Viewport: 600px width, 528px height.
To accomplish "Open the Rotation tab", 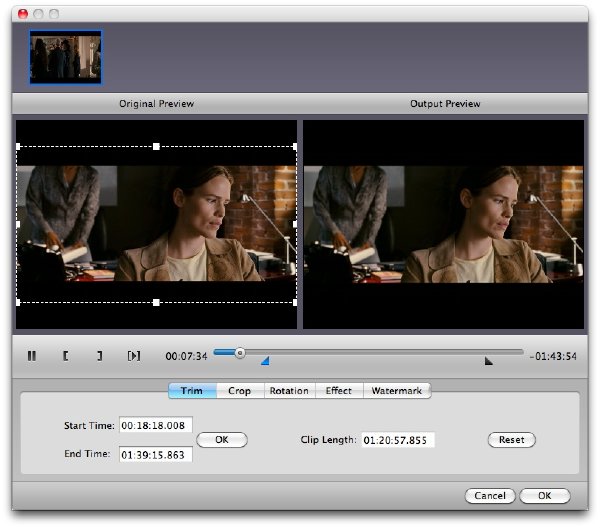I will click(x=289, y=391).
